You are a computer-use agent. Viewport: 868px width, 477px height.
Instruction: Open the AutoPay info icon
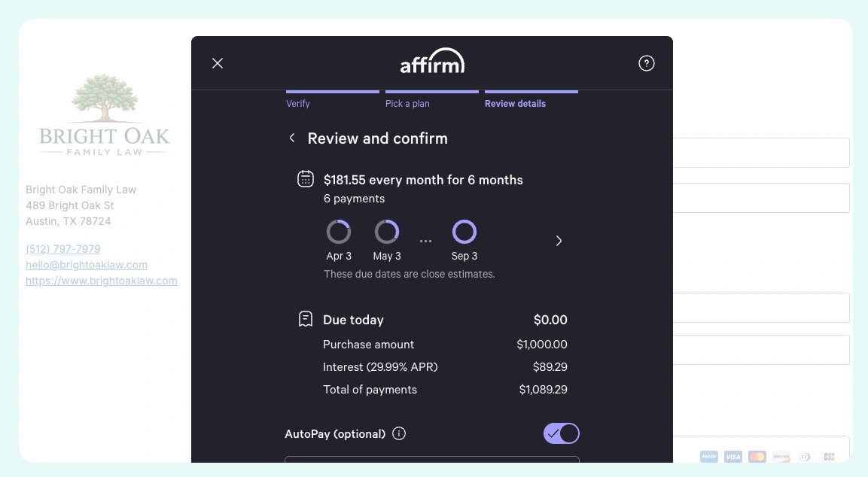pos(399,433)
